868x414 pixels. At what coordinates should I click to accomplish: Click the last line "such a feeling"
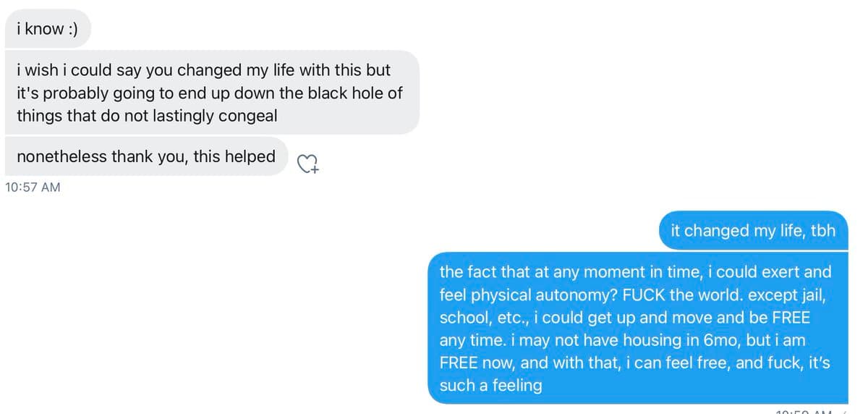tap(490, 385)
